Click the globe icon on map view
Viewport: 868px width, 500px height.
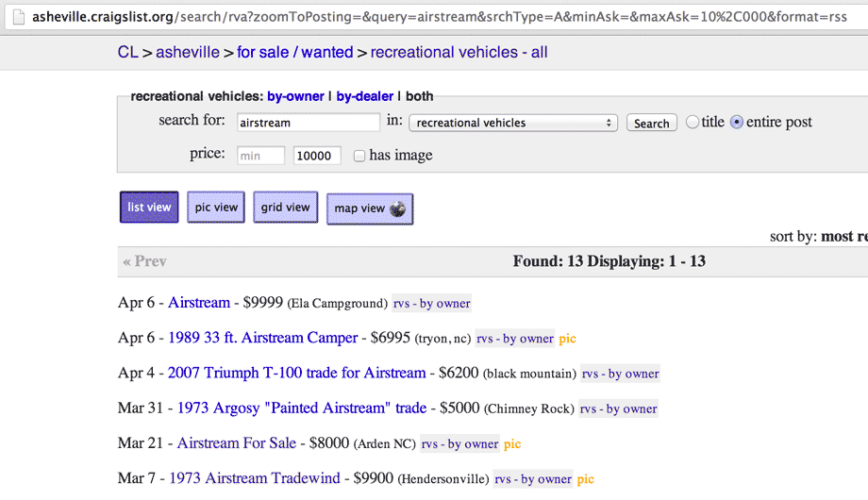click(x=397, y=208)
